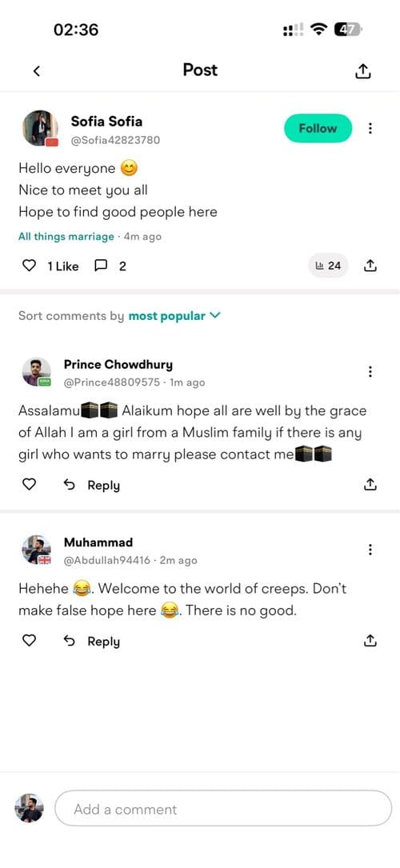This screenshot has width=400, height=868.
Task: Open comments via the speech bubble icon
Action: point(101,266)
